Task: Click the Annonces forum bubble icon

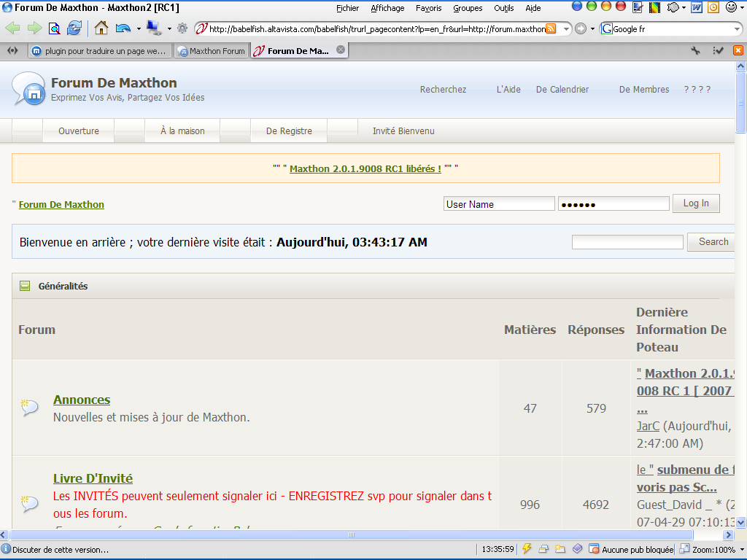Action: (29, 408)
